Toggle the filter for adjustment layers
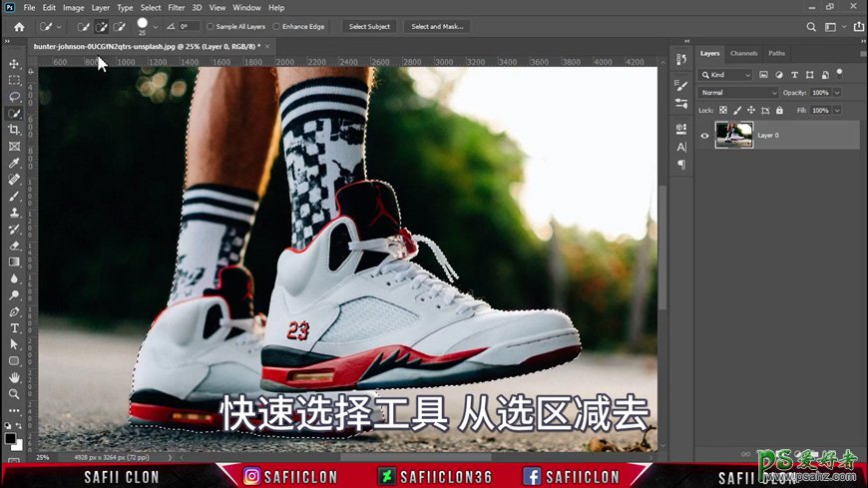This screenshot has height=488, width=868. coord(779,75)
